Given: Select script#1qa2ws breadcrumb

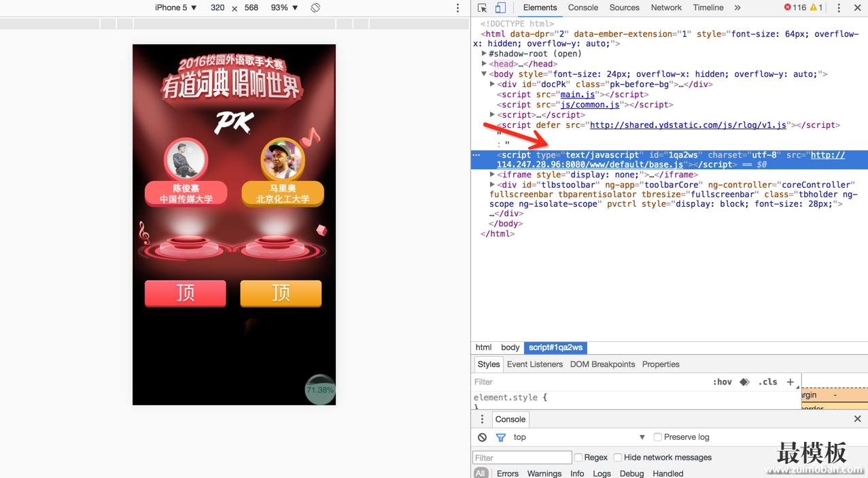Looking at the screenshot, I should (x=555, y=347).
